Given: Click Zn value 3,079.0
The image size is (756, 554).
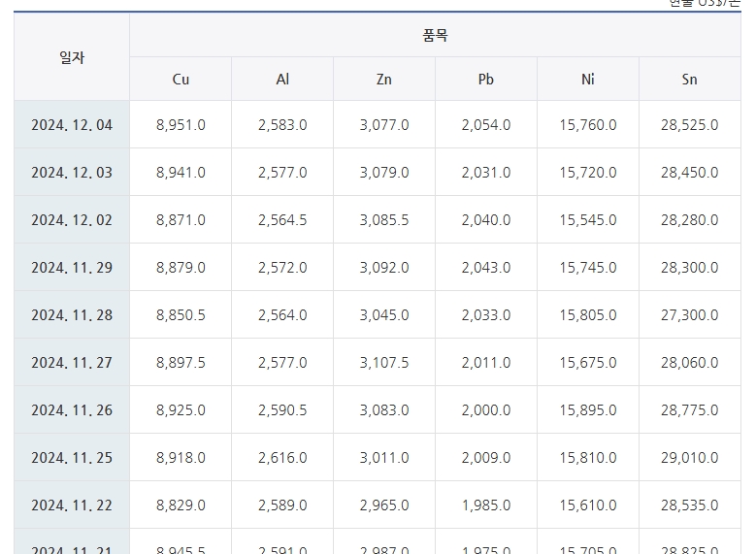Looking at the screenshot, I should 384,172.
